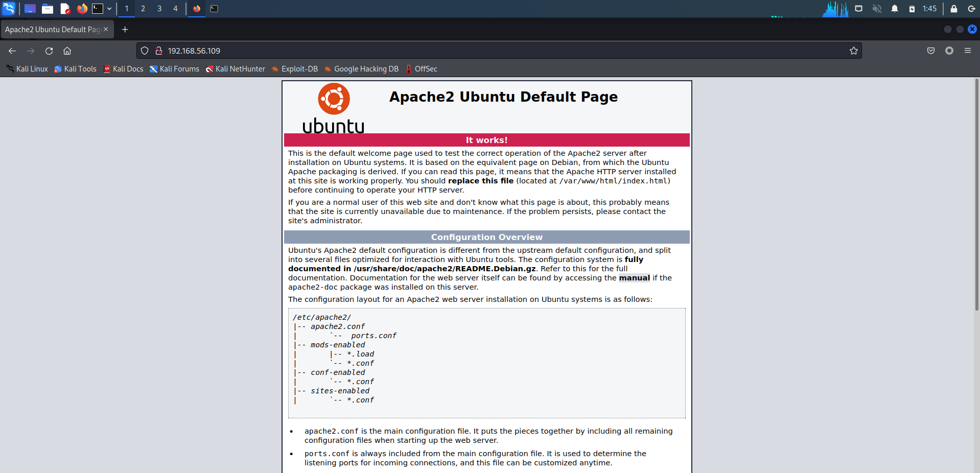Click the Configuration Overview section header
Image resolution: width=980 pixels, height=473 pixels.
pos(487,237)
